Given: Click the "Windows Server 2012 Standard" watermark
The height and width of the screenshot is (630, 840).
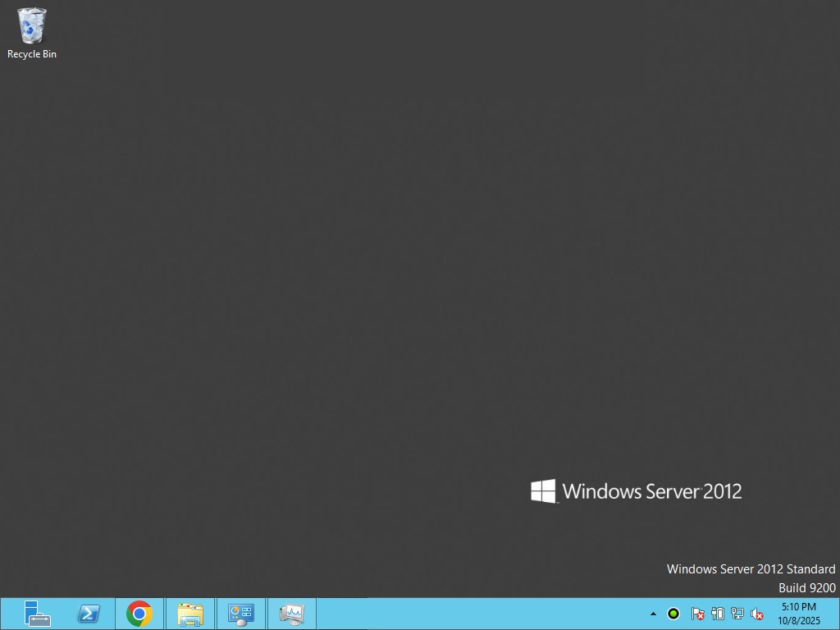Looking at the screenshot, I should 751,568.
